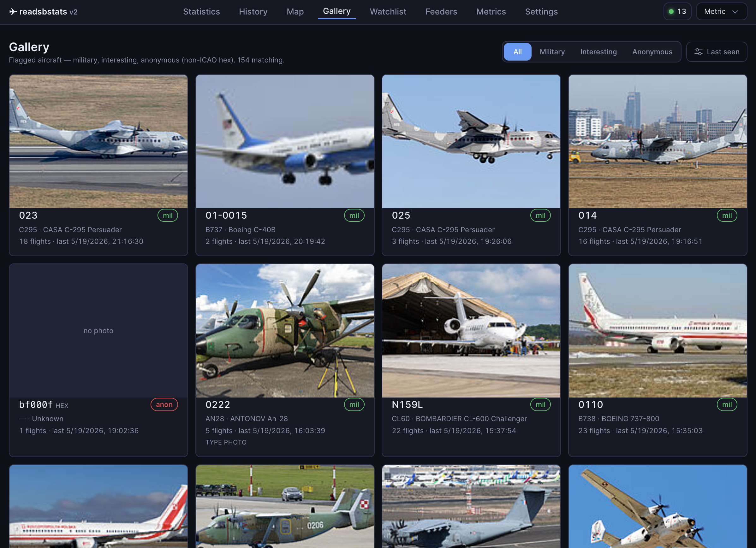Image resolution: width=756 pixels, height=548 pixels.
Task: Click the mil badge on card 01-0015
Action: tap(354, 215)
